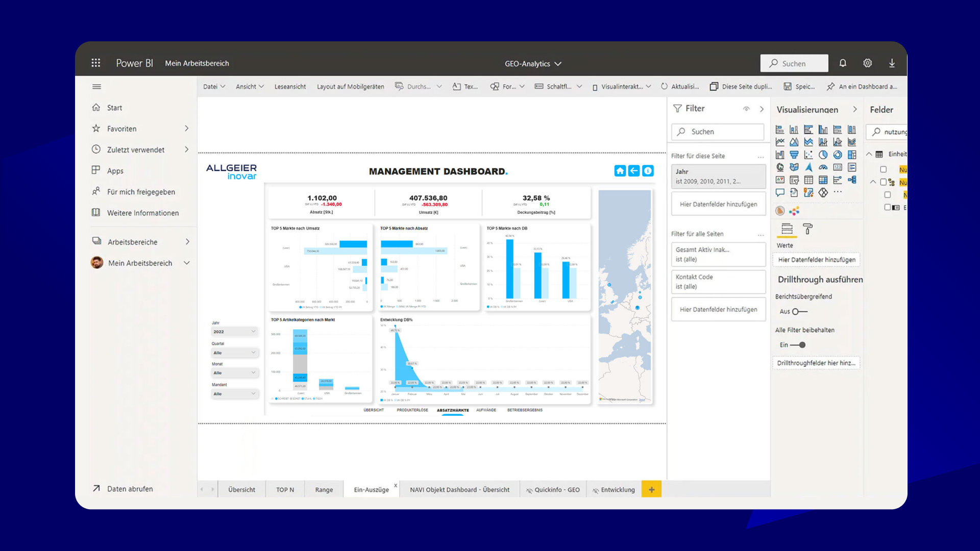The height and width of the screenshot is (551, 980).
Task: Open the fields well tab icon
Action: coord(787,229)
